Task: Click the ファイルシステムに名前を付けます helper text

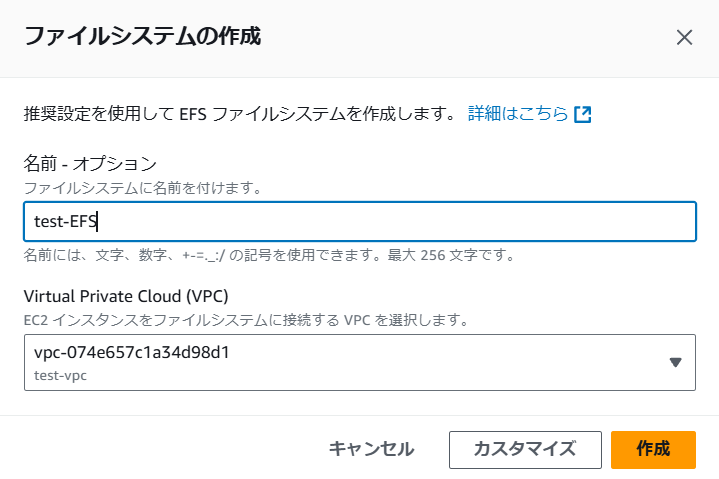Action: pos(143,188)
